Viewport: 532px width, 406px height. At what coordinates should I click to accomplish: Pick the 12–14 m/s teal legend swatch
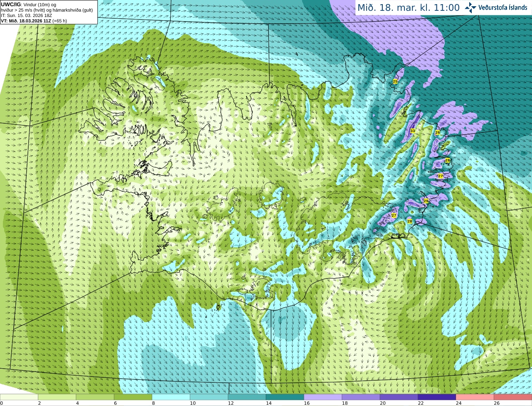247,397
